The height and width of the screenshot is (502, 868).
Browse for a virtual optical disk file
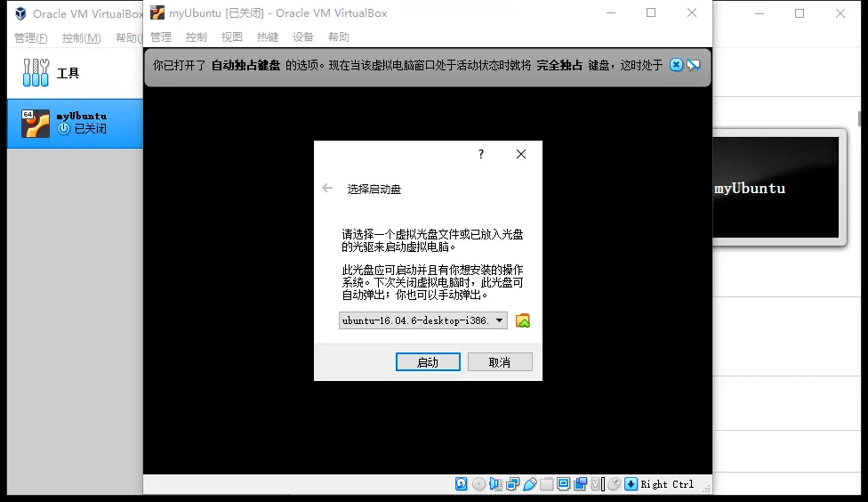pyautogui.click(x=523, y=320)
